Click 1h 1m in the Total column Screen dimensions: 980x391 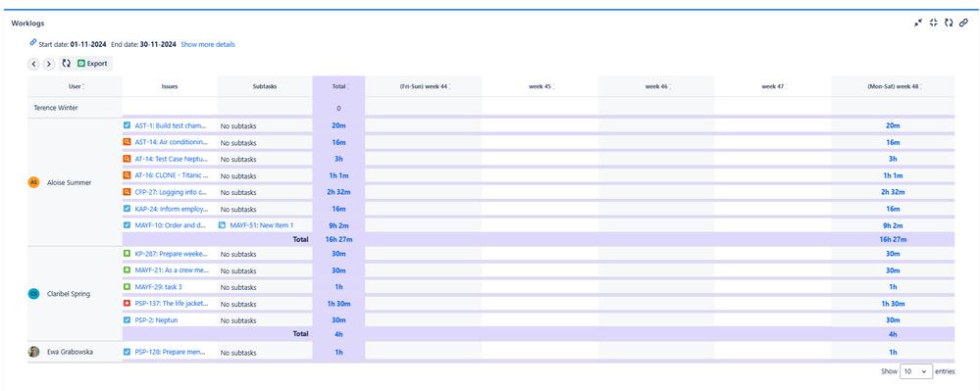[x=338, y=175]
